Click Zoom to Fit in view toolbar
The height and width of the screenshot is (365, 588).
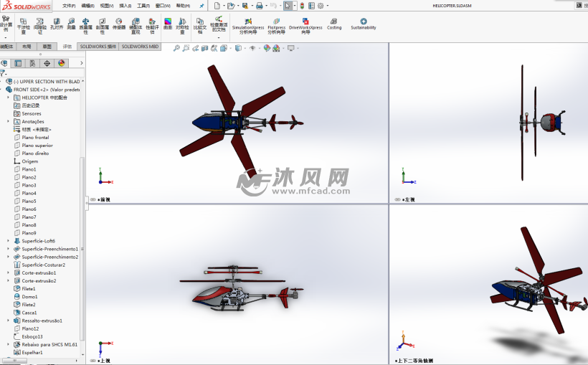tap(176, 48)
